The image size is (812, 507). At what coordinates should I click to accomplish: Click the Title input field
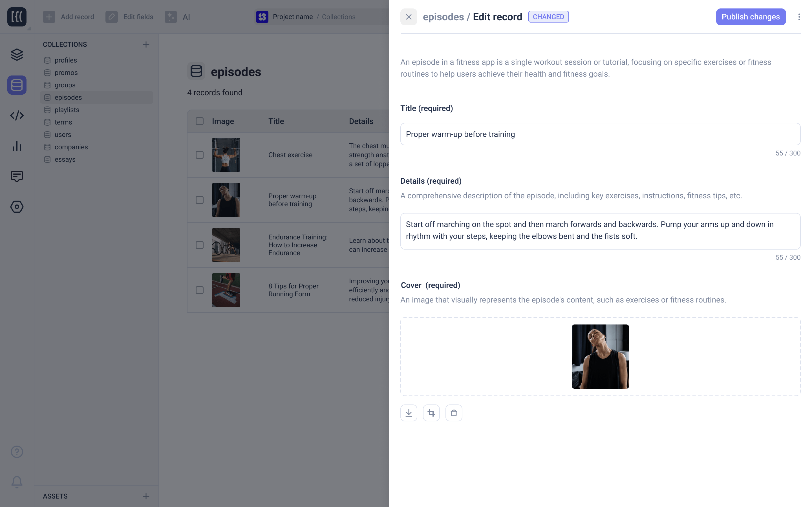pyautogui.click(x=600, y=134)
